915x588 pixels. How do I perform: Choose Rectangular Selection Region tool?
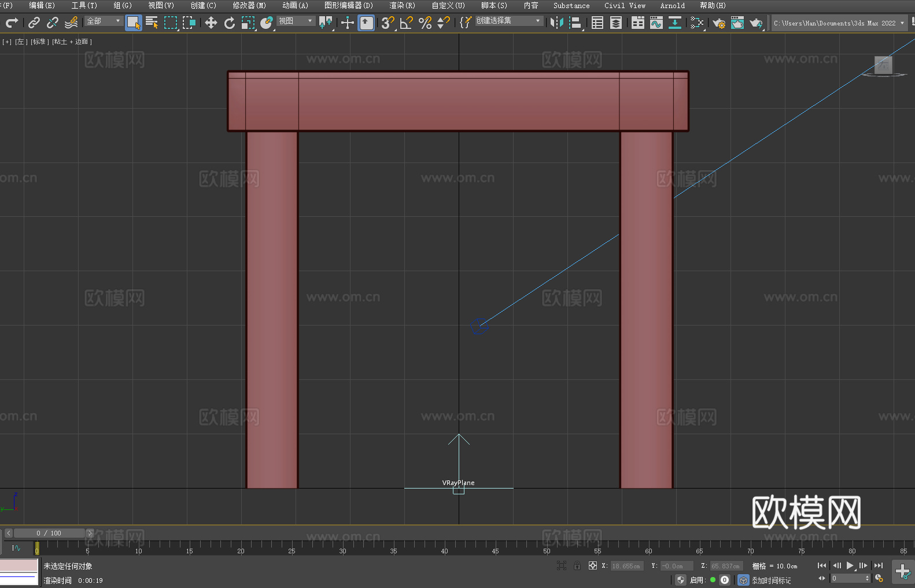pos(171,23)
